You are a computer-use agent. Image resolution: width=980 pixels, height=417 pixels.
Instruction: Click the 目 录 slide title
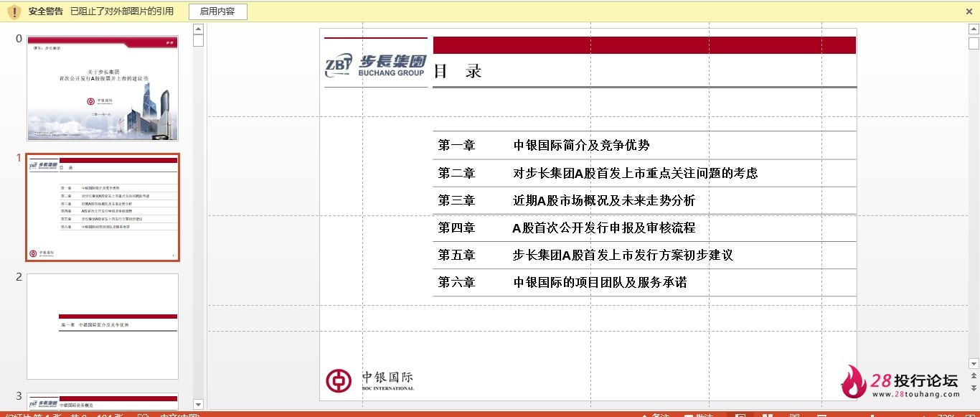pos(458,71)
